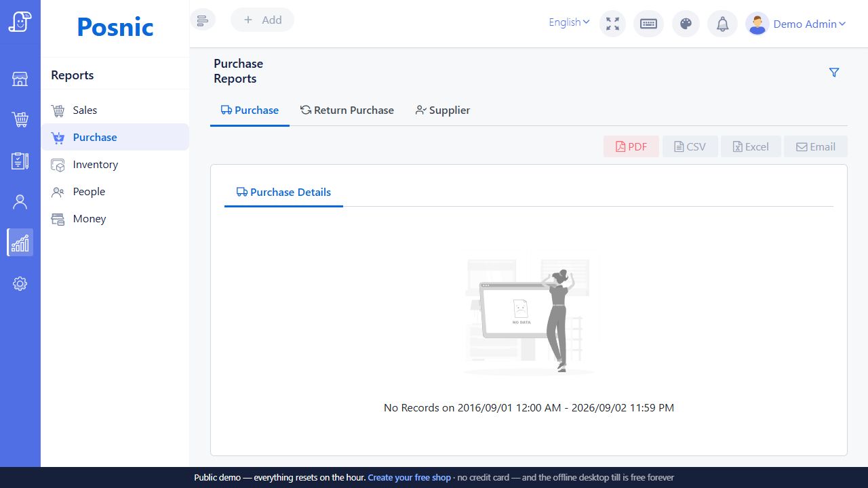This screenshot has height=488, width=868.
Task: Send report by Email
Action: point(816,146)
